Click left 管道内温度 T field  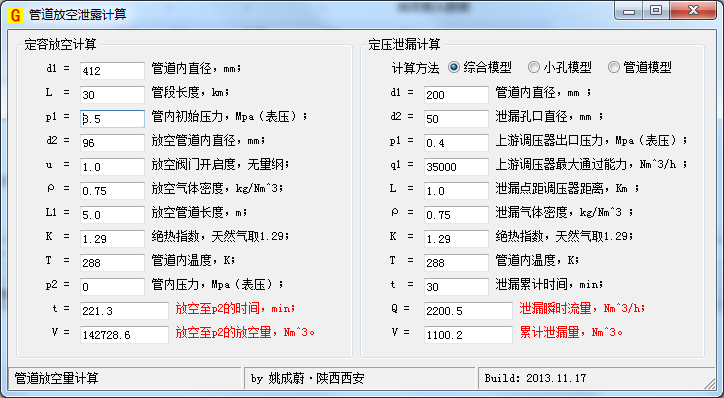click(x=112, y=263)
